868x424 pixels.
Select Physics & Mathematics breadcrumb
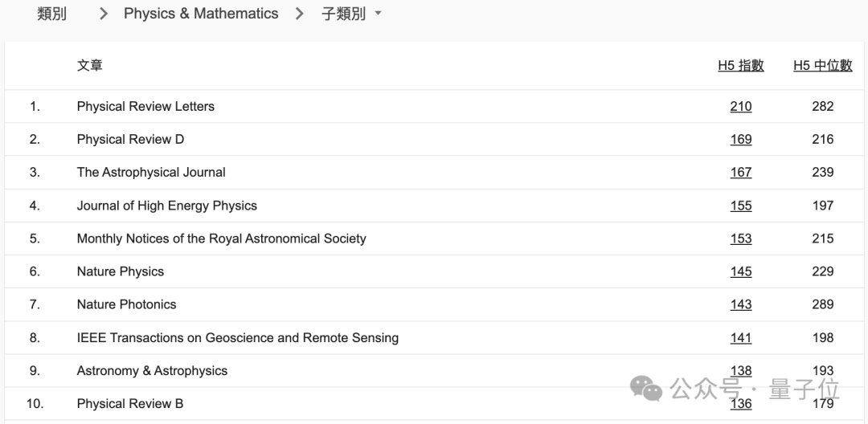coord(201,14)
